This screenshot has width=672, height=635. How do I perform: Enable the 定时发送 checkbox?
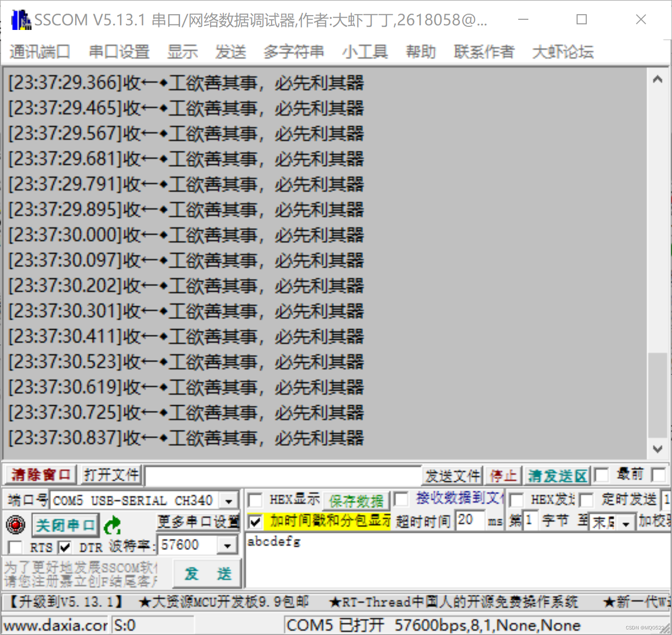[586, 500]
